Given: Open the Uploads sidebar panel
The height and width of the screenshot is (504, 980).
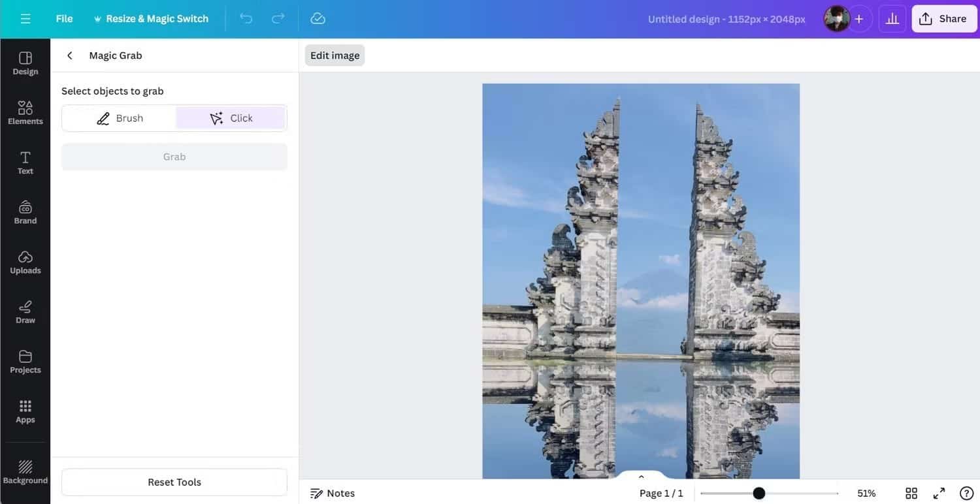Looking at the screenshot, I should pos(25,262).
